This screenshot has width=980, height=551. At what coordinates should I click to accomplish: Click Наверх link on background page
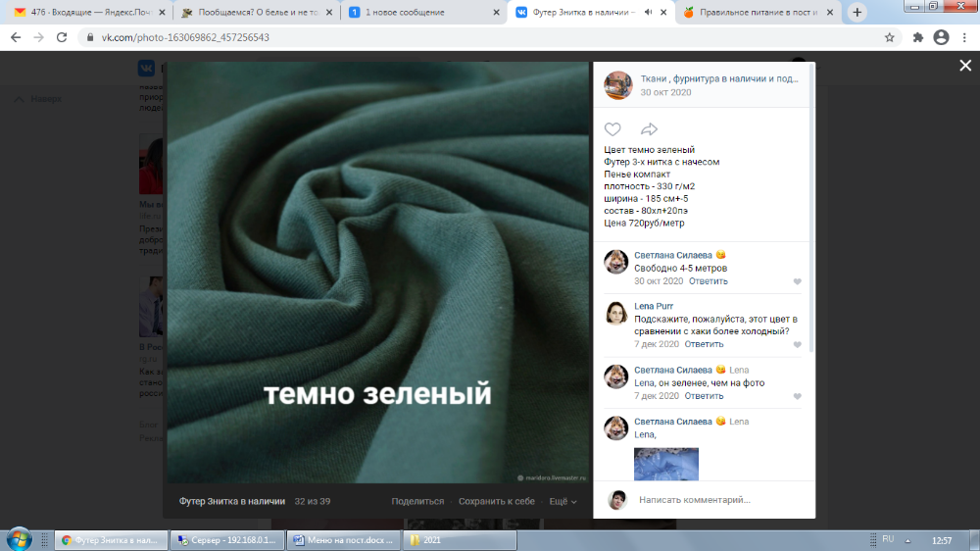point(39,99)
